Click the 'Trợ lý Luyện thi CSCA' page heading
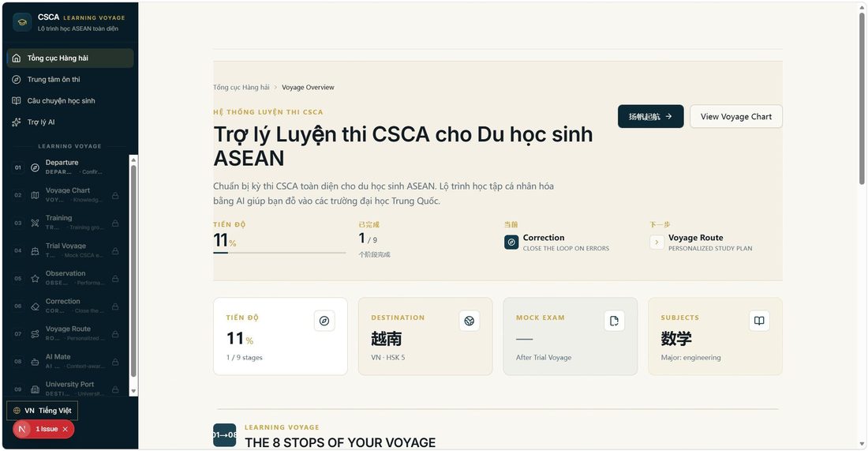This screenshot has width=868, height=451. [x=403, y=146]
